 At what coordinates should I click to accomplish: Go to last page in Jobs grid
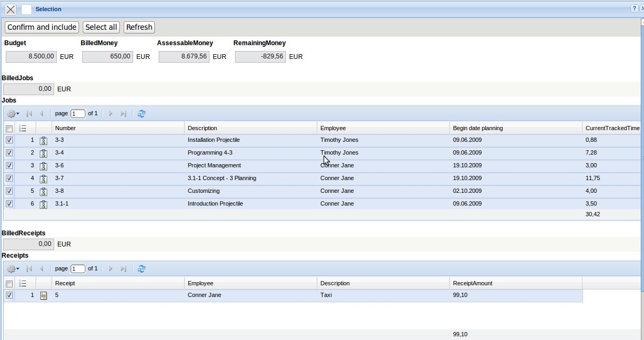(123, 114)
